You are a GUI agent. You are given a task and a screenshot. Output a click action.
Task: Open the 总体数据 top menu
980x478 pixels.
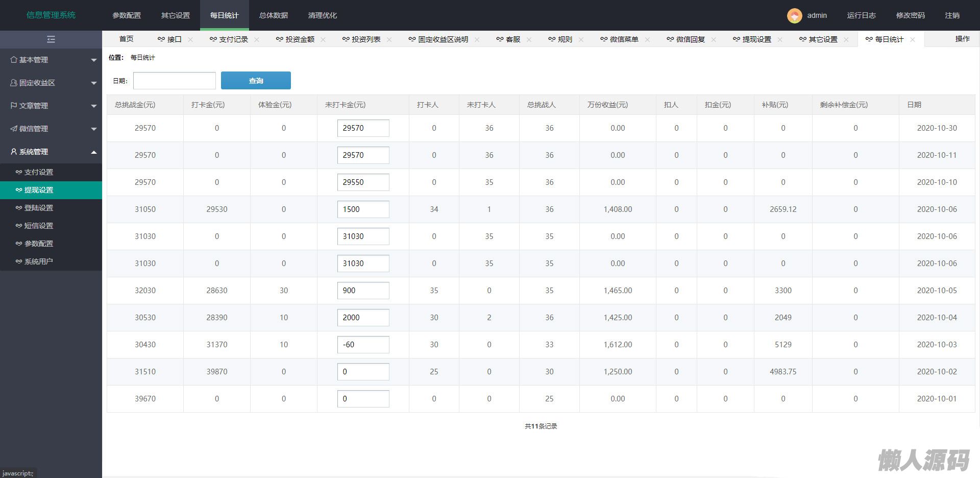pyautogui.click(x=273, y=15)
